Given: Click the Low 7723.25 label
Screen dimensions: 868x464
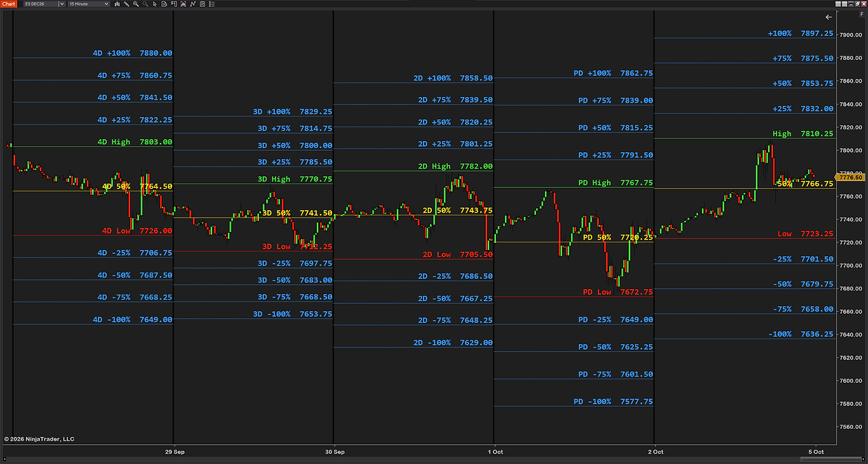Looking at the screenshot, I should [805, 234].
